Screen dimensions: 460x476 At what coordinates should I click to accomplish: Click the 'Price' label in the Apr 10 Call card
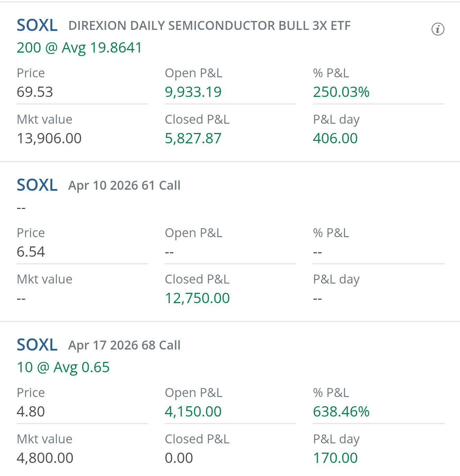pos(31,233)
